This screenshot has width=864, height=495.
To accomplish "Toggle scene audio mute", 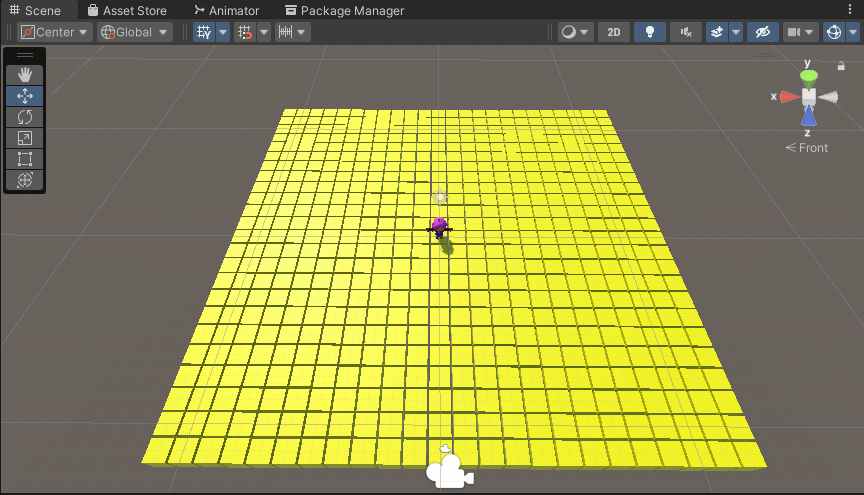I will [686, 32].
